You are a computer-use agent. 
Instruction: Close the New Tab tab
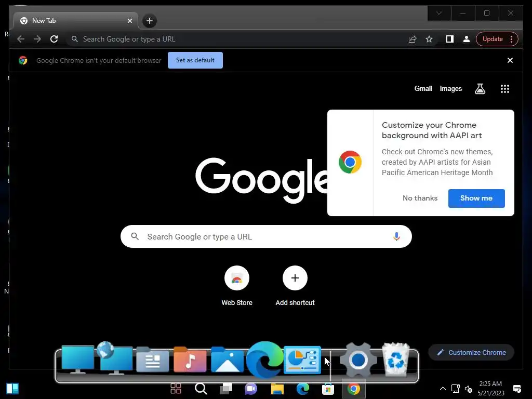click(x=129, y=21)
